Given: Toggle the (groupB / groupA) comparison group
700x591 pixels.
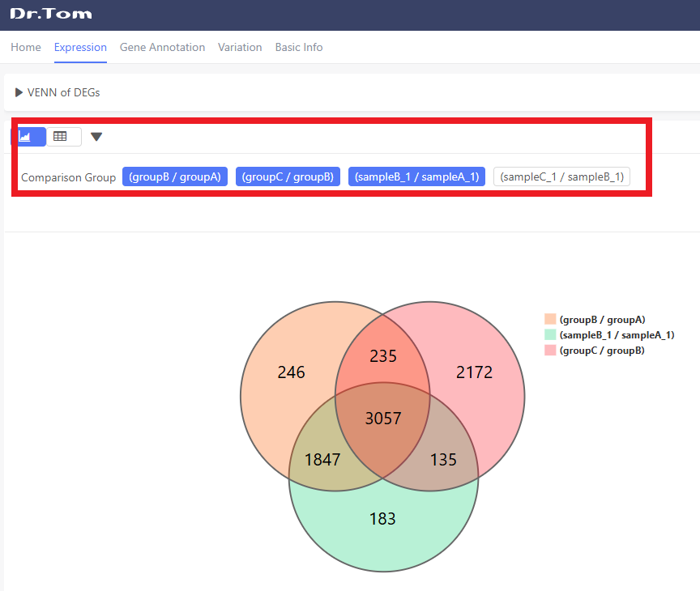Looking at the screenshot, I should click(x=174, y=176).
